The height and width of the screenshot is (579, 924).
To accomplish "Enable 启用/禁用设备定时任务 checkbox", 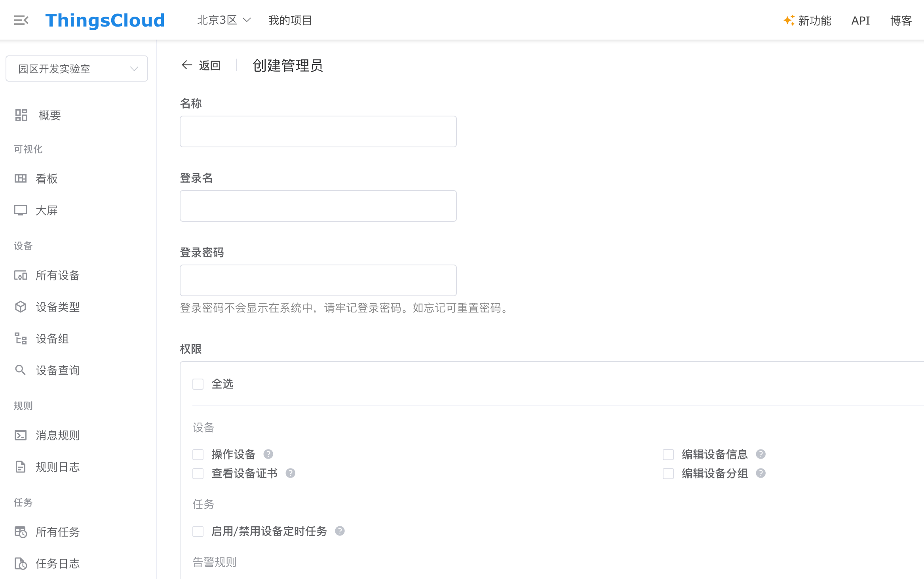I will coord(198,531).
